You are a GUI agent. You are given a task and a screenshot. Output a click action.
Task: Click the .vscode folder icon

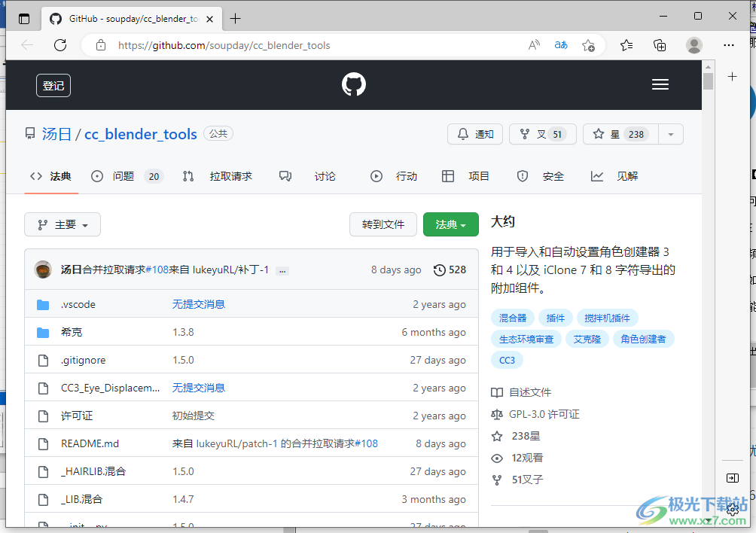pos(43,305)
